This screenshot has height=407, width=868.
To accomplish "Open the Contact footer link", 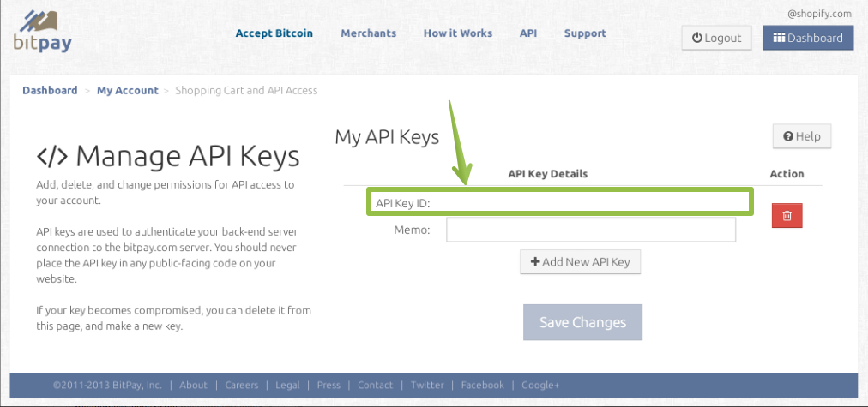I will [376, 385].
